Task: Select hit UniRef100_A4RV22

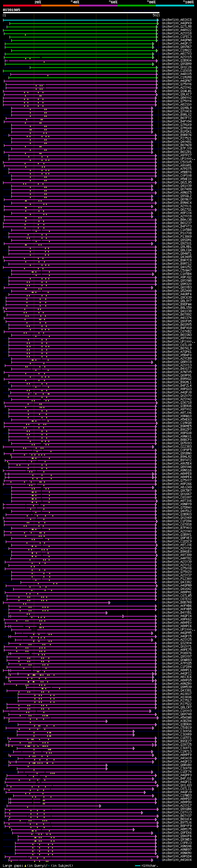Action: point(177,30)
